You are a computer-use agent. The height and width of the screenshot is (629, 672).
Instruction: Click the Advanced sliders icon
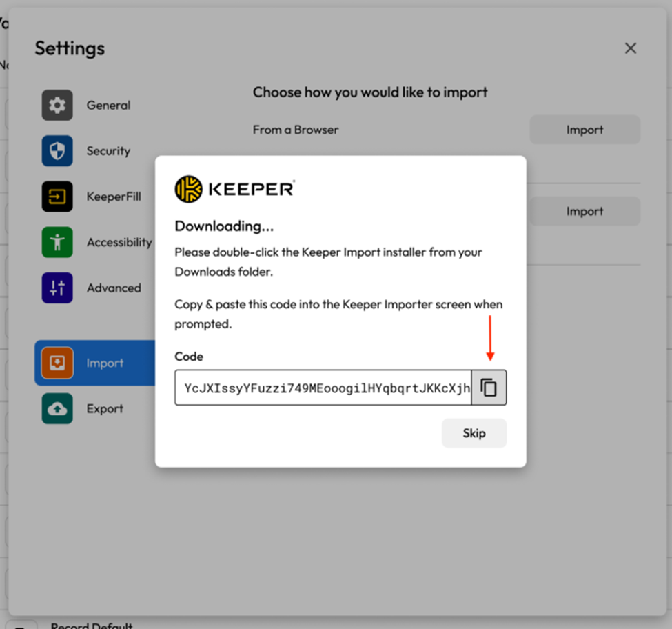coord(57,288)
